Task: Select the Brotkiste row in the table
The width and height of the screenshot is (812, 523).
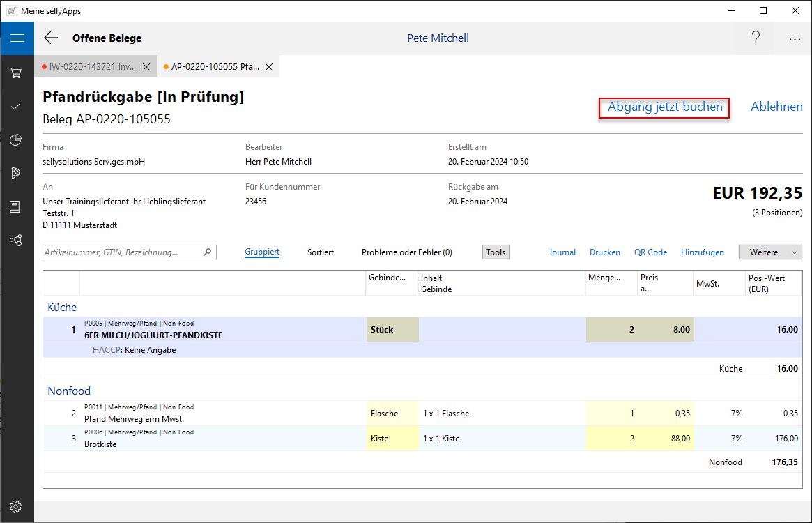Action: (209, 439)
